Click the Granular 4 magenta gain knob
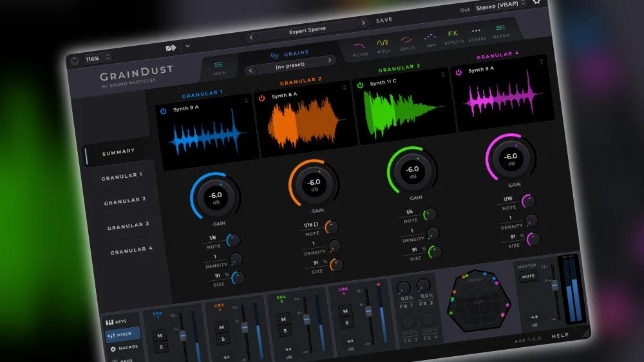644x362 pixels. click(x=511, y=157)
